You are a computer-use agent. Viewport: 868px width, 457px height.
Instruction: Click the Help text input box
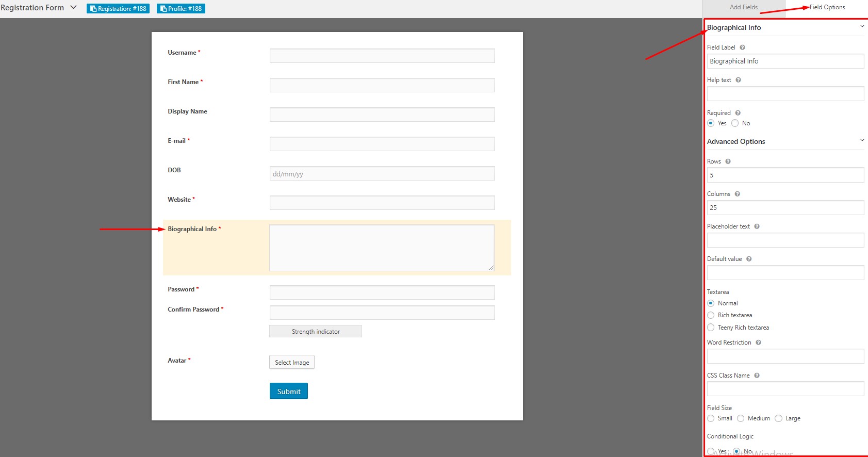(785, 93)
